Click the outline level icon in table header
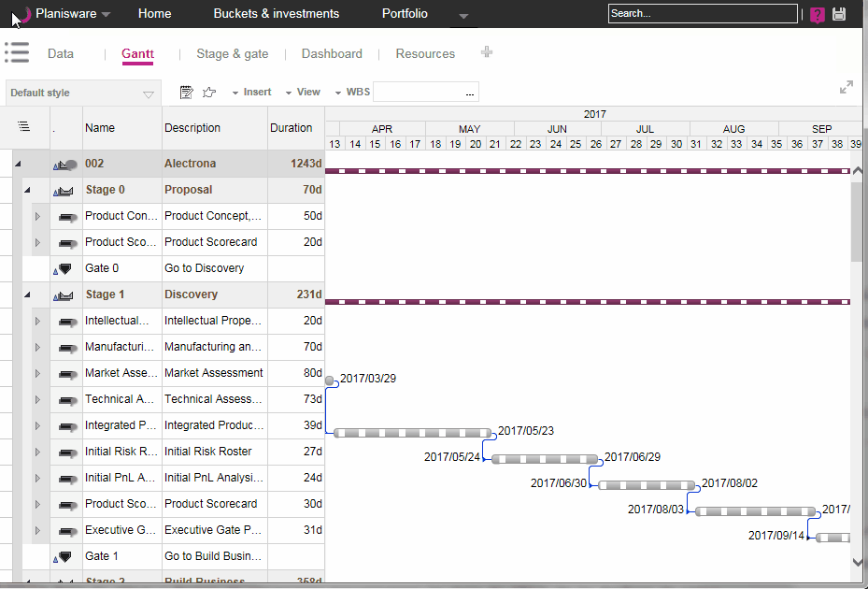This screenshot has width=868, height=589. (x=23, y=127)
